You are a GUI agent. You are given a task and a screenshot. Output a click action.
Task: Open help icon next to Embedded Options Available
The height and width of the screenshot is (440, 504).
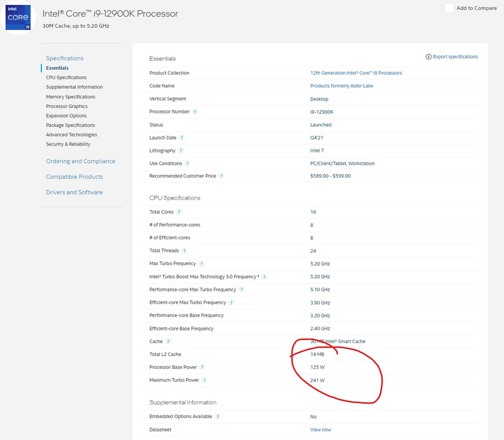pyautogui.click(x=217, y=416)
